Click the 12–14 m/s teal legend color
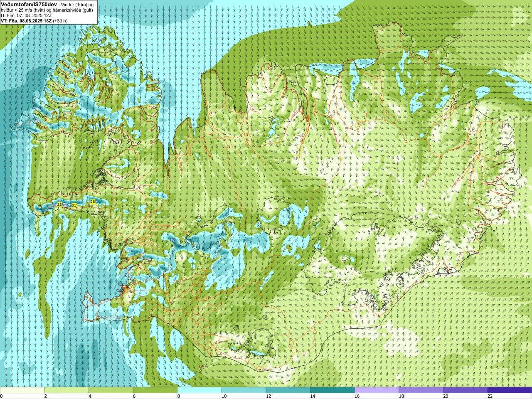 [x=288, y=390]
